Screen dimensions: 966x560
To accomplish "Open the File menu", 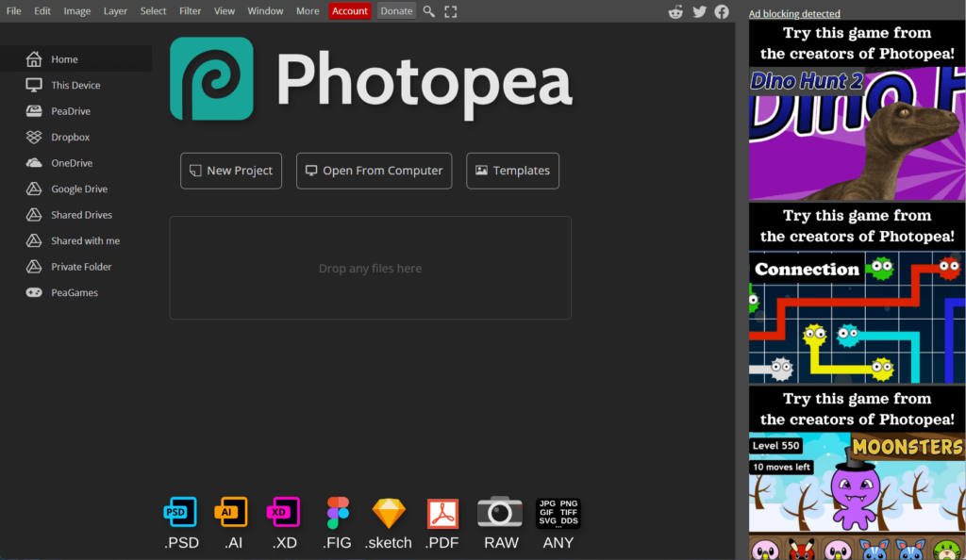I will tap(13, 11).
